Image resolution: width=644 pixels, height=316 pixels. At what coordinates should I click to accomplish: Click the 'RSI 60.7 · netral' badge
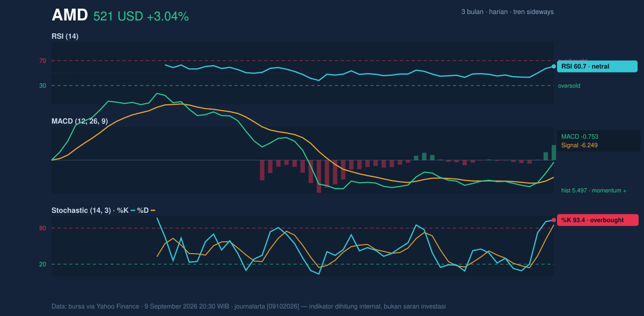coord(597,67)
